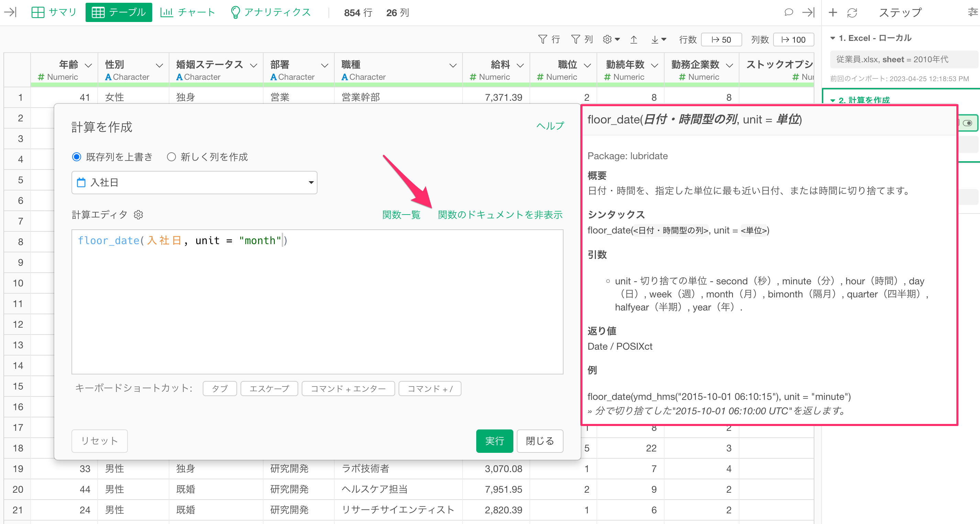This screenshot has width=980, height=524.
Task: Collapse the step panel arrow icon
Action: click(x=808, y=12)
